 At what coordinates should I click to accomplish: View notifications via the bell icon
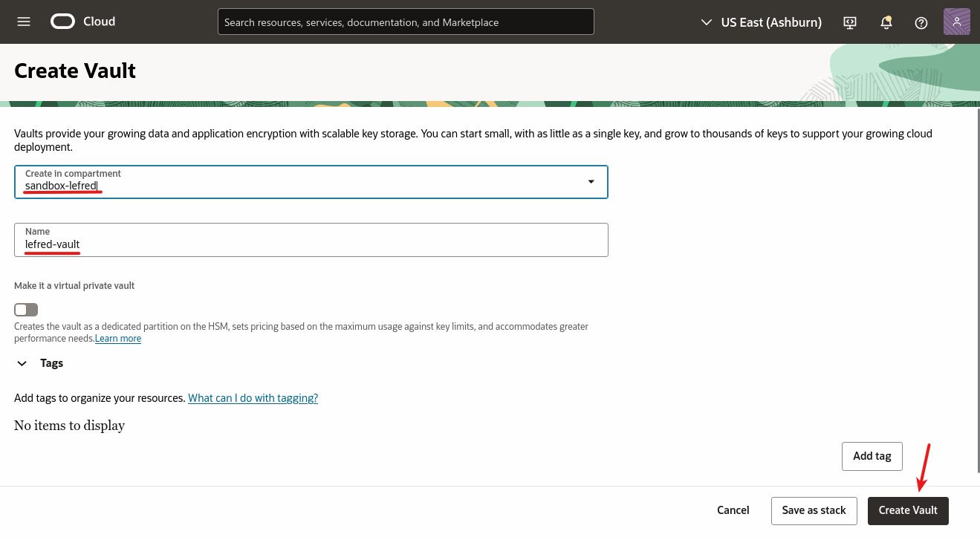pyautogui.click(x=886, y=22)
